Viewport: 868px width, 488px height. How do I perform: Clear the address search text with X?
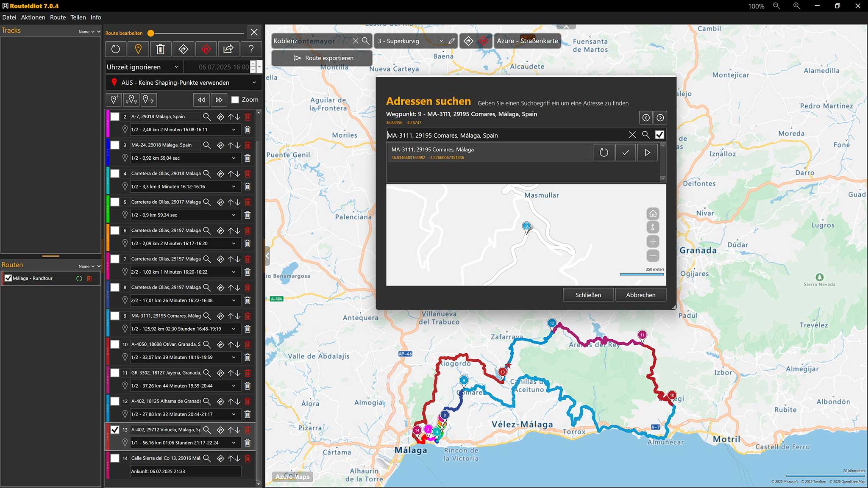632,135
